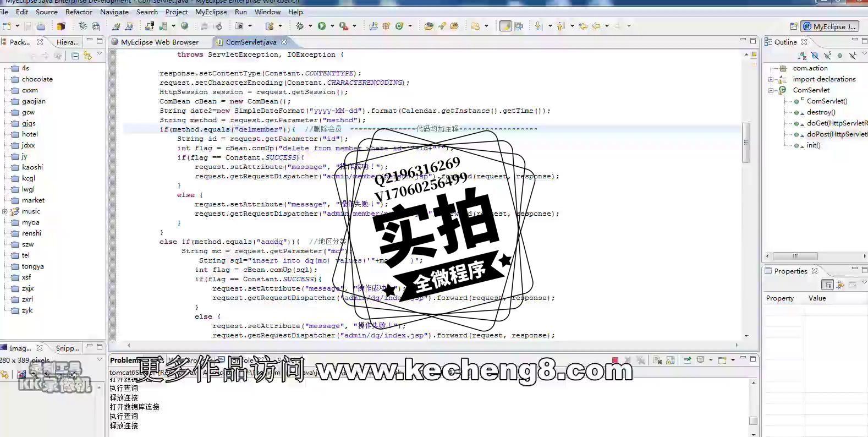The width and height of the screenshot is (868, 437).
Task: Open the MyEclipse web browser globe icon
Action: [x=185, y=26]
